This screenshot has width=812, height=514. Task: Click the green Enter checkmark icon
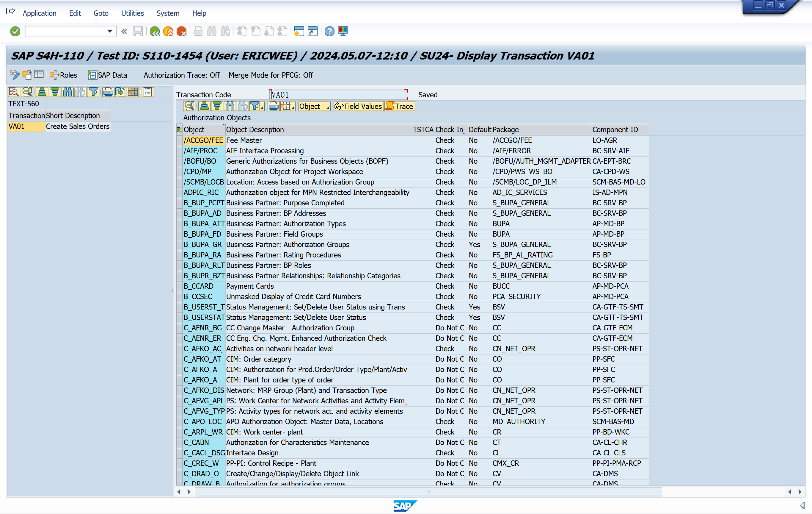point(15,31)
